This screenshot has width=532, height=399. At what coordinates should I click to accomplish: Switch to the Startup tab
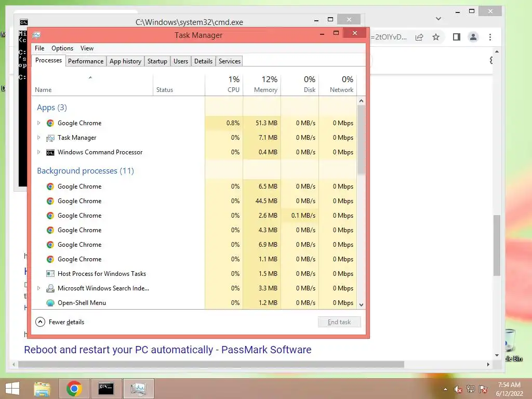[157, 61]
